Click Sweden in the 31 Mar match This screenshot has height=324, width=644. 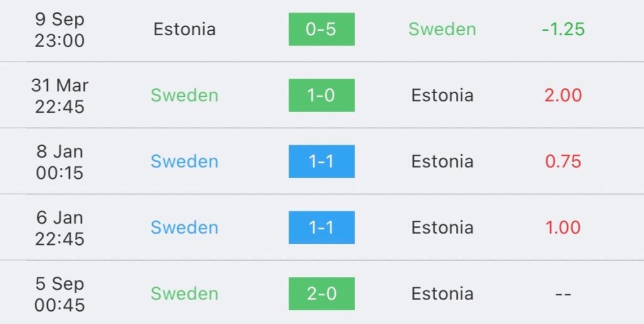tap(184, 95)
